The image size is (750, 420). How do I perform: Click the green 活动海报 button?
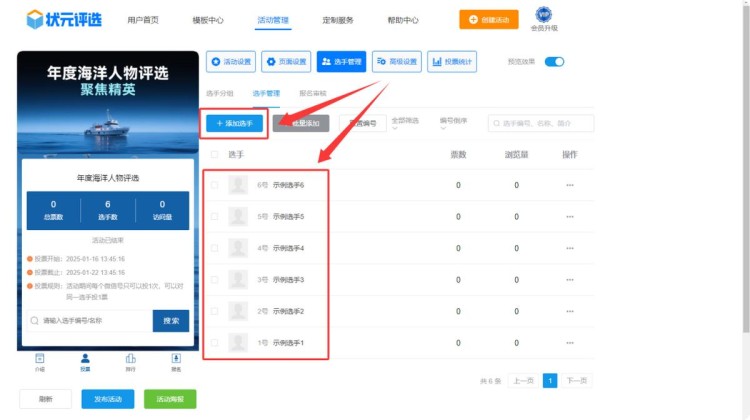170,398
